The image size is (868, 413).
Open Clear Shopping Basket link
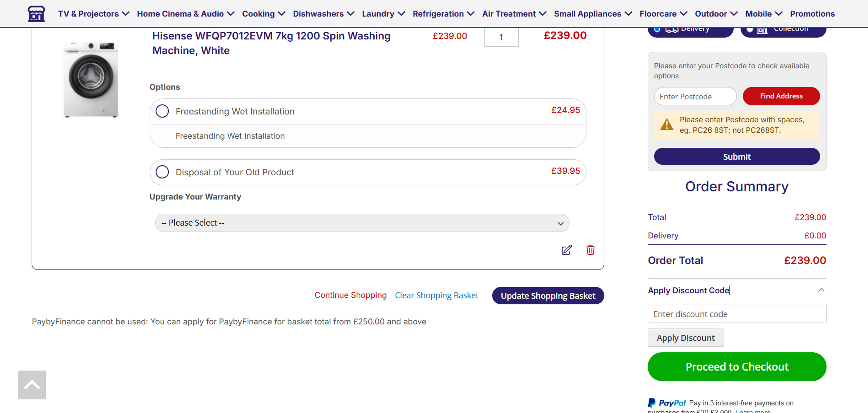point(437,295)
